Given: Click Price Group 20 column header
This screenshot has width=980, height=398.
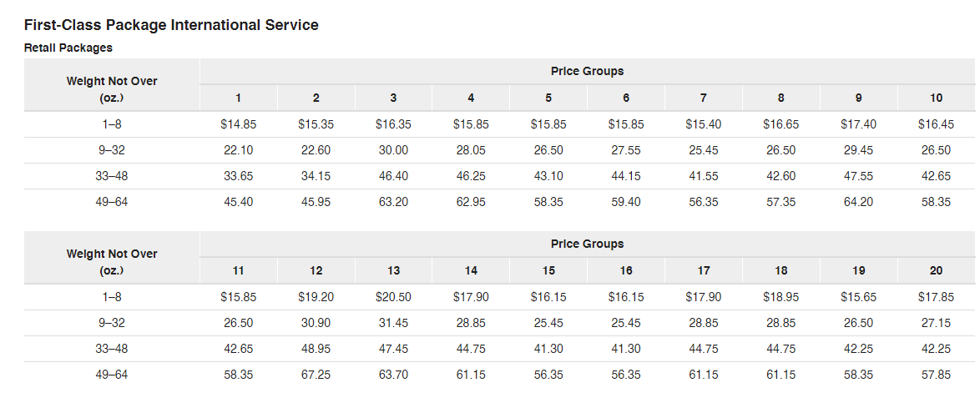Looking at the screenshot, I should click(x=937, y=270).
